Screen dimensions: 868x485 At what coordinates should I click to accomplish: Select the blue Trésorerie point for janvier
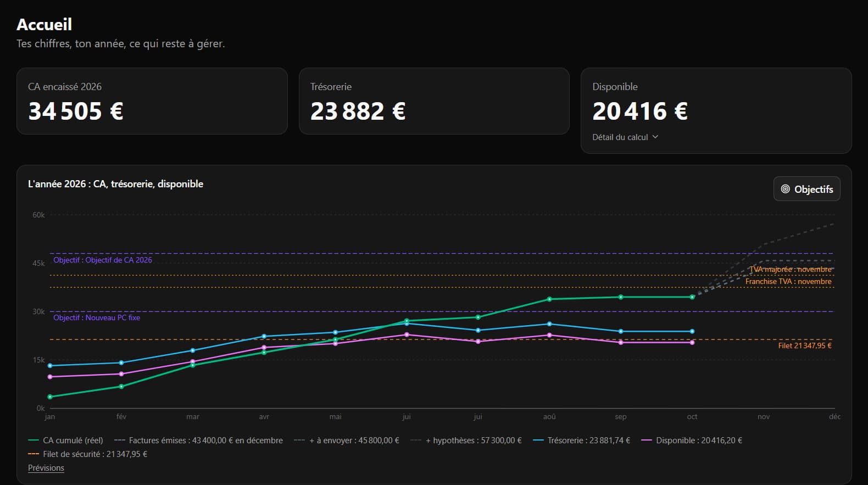pyautogui.click(x=50, y=366)
